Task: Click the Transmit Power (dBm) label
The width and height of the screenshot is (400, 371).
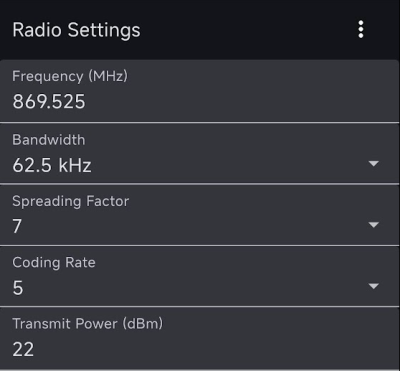Action: 88,324
